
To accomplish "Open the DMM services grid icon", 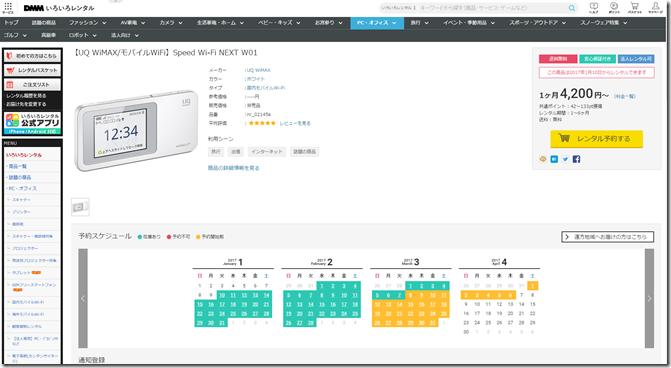I will [x=8, y=6].
